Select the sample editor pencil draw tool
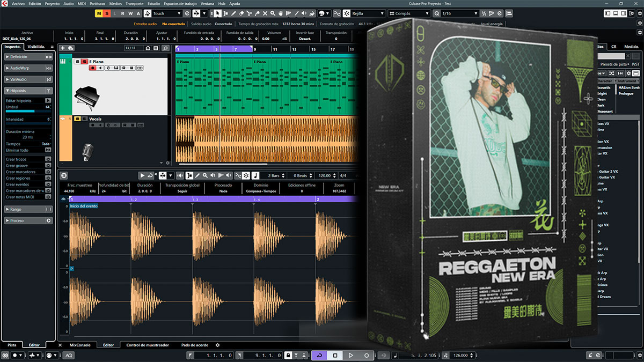This screenshot has height=362, width=644. coord(197,175)
